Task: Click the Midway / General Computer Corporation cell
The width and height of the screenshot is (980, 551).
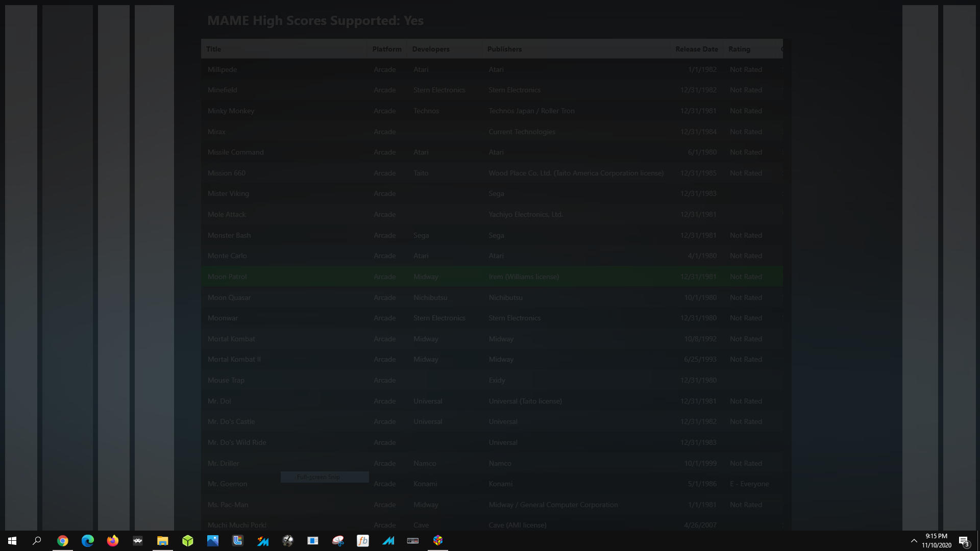Action: (553, 505)
